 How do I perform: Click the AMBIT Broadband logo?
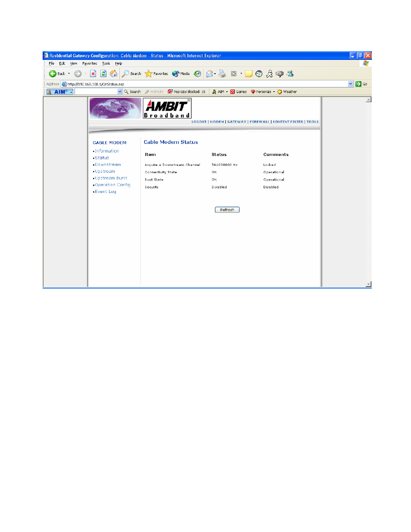(x=167, y=108)
